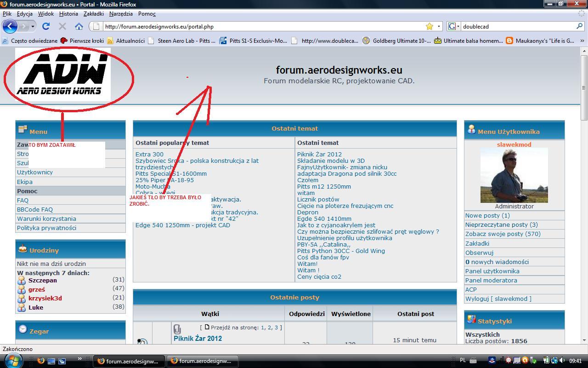Open the Zakładki menu
The image size is (588, 368).
pos(93,14)
